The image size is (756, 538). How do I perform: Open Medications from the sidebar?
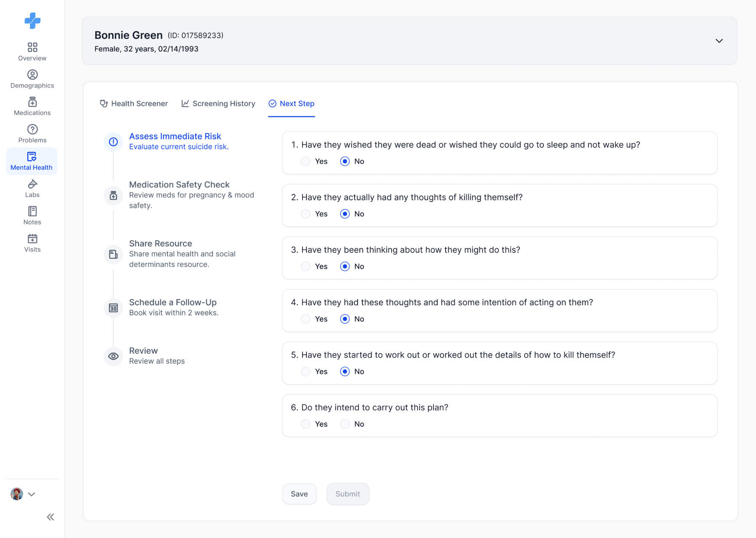click(x=32, y=106)
